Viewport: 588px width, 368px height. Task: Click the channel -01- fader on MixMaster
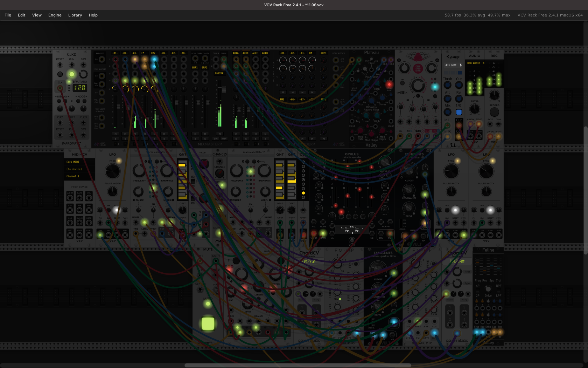pyautogui.click(x=118, y=106)
